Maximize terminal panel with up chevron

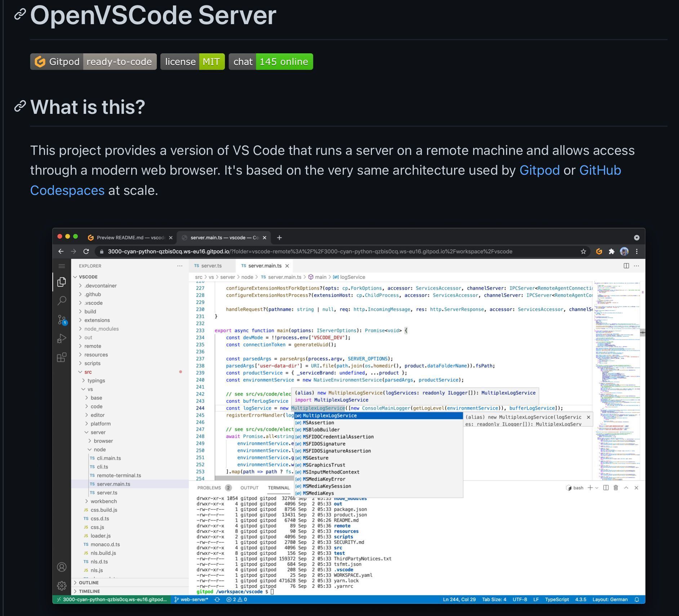click(x=626, y=488)
